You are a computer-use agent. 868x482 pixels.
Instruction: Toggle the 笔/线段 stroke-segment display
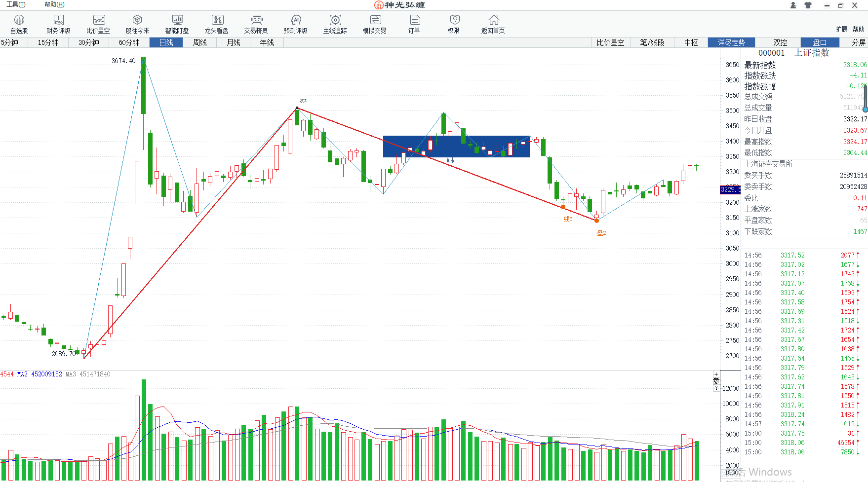[x=652, y=42]
